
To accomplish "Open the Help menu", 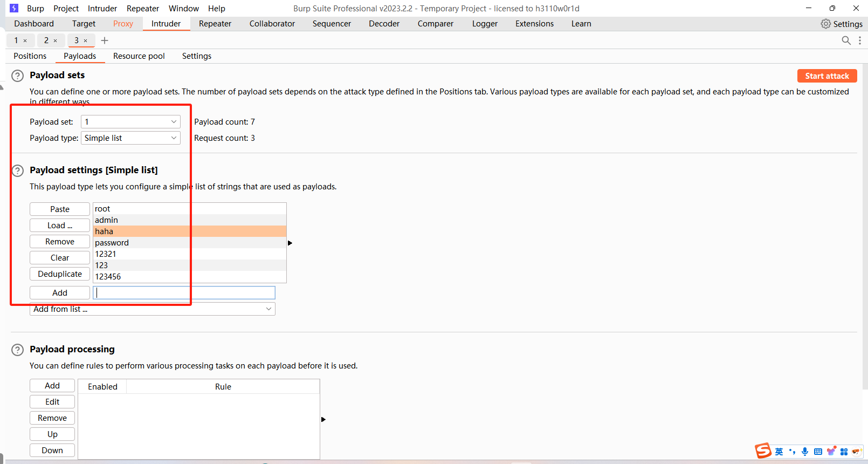I will point(217,9).
